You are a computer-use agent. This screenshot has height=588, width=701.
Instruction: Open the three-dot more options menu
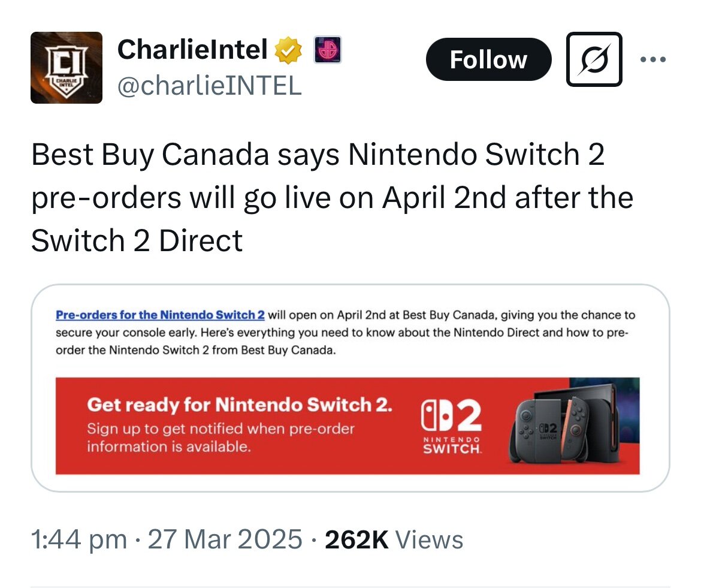pos(653,59)
